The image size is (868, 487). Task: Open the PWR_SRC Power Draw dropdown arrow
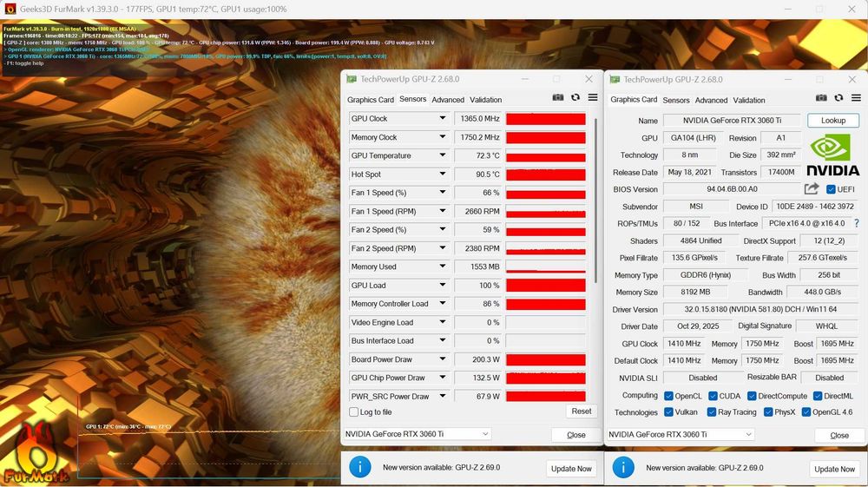443,396
